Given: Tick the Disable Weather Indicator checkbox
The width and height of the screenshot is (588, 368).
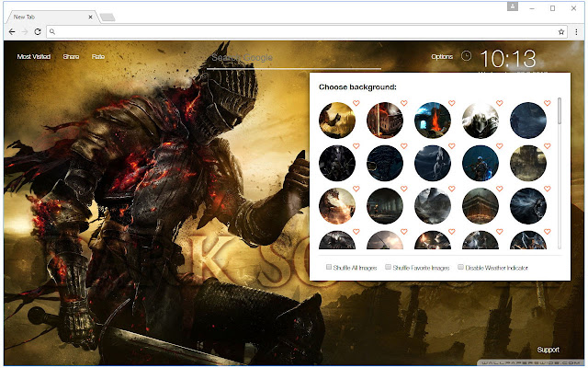Looking at the screenshot, I should [x=460, y=267].
